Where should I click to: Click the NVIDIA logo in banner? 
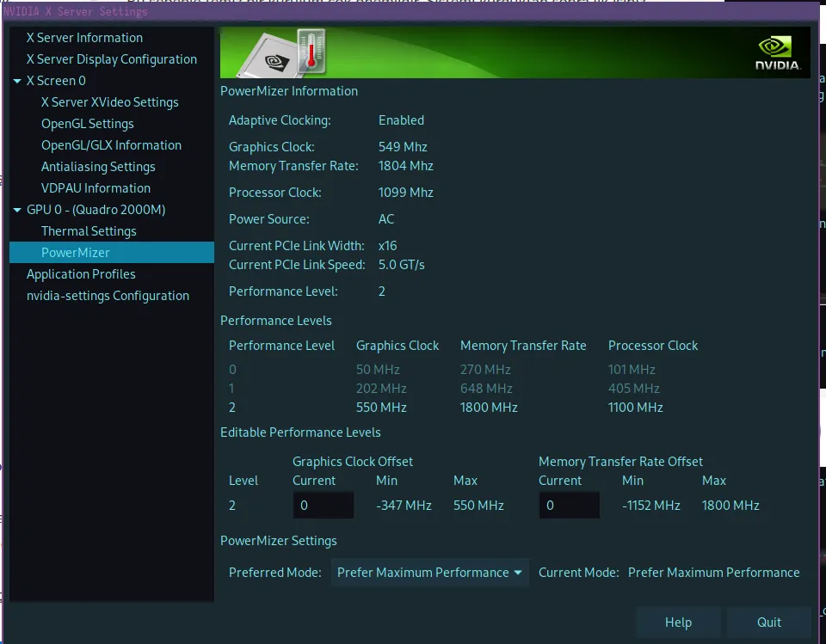[x=778, y=53]
